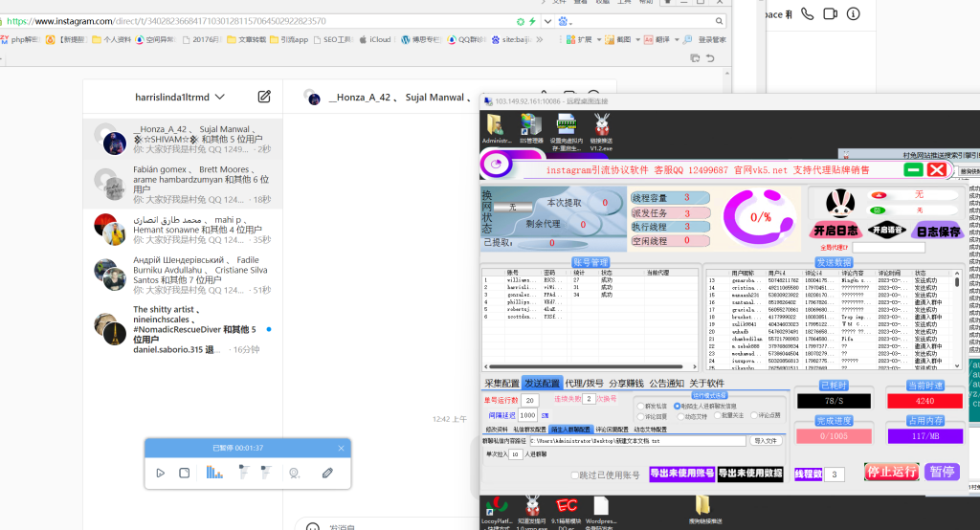Click the 日志保存 purple button
The width and height of the screenshot is (980, 530).
[938, 232]
